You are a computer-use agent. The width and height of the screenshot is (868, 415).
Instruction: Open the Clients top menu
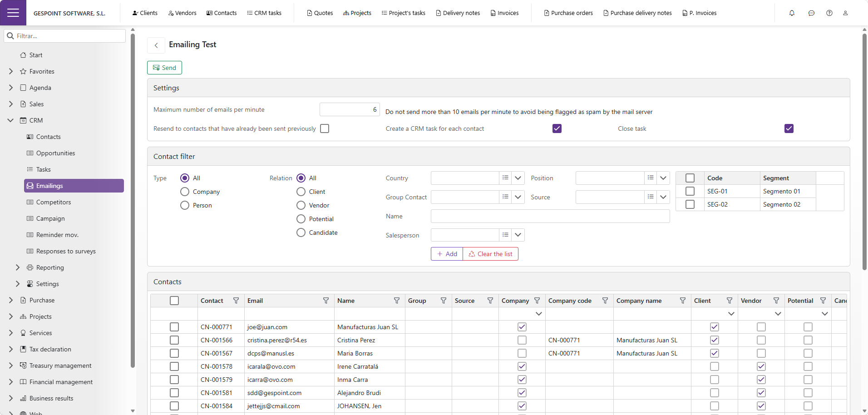(x=145, y=13)
